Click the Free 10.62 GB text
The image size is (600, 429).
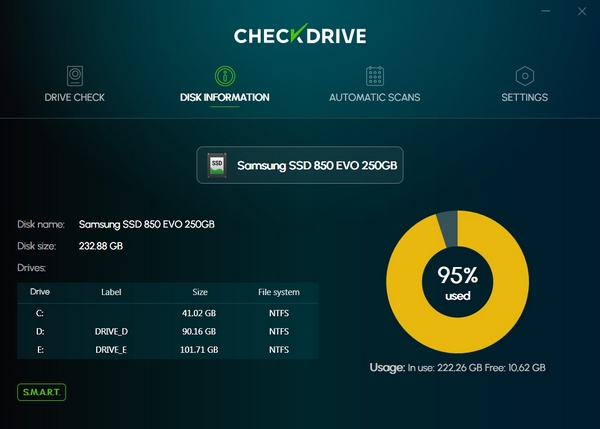click(515, 368)
